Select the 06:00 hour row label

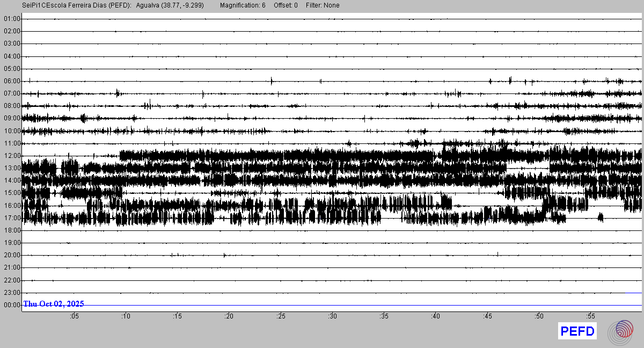click(x=12, y=81)
